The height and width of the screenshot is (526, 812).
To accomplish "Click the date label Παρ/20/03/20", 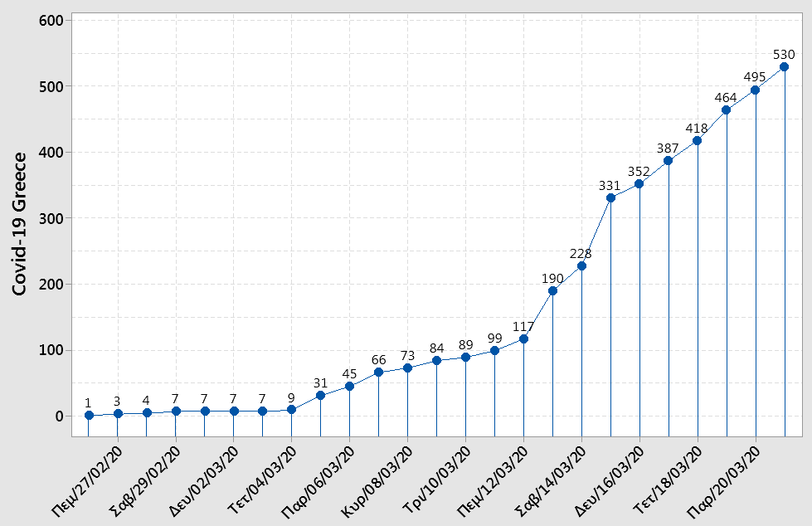I will point(724,482).
